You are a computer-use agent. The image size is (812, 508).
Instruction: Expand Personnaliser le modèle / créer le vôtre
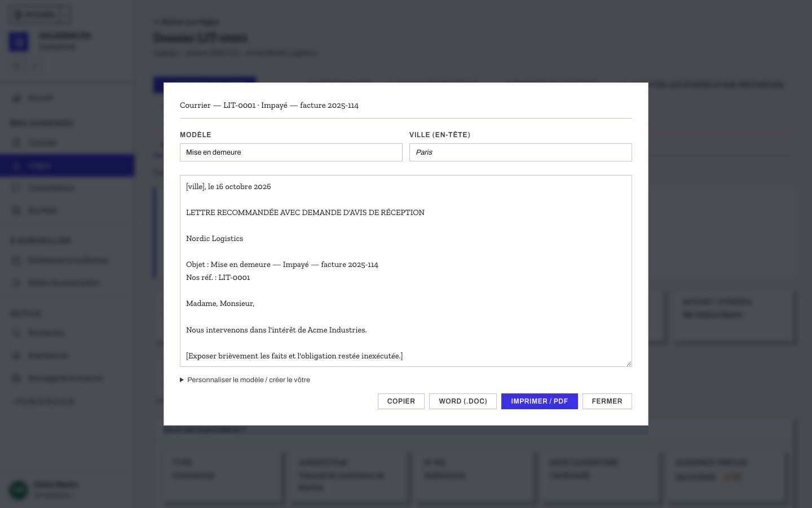point(245,380)
